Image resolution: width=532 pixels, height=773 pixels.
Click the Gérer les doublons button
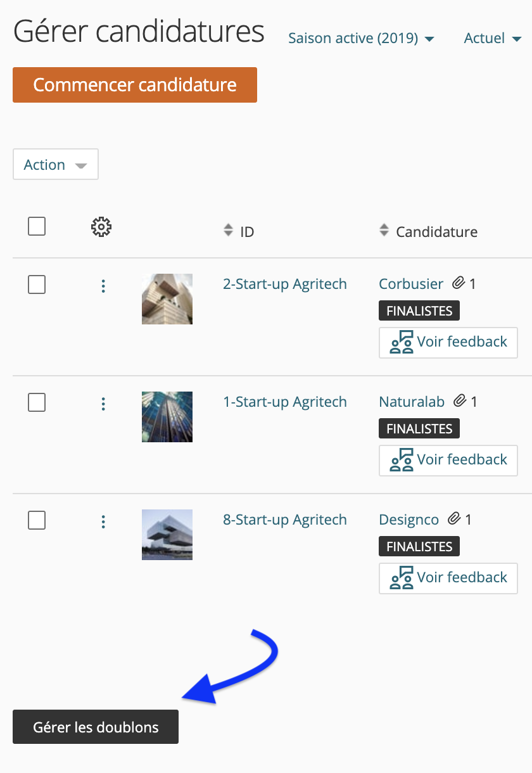(96, 727)
